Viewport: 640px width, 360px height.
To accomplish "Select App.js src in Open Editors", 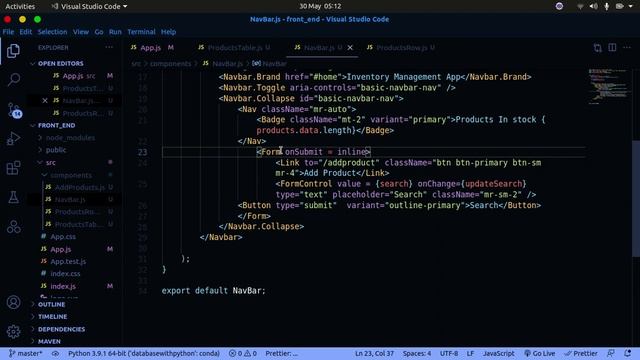I will click(78, 76).
